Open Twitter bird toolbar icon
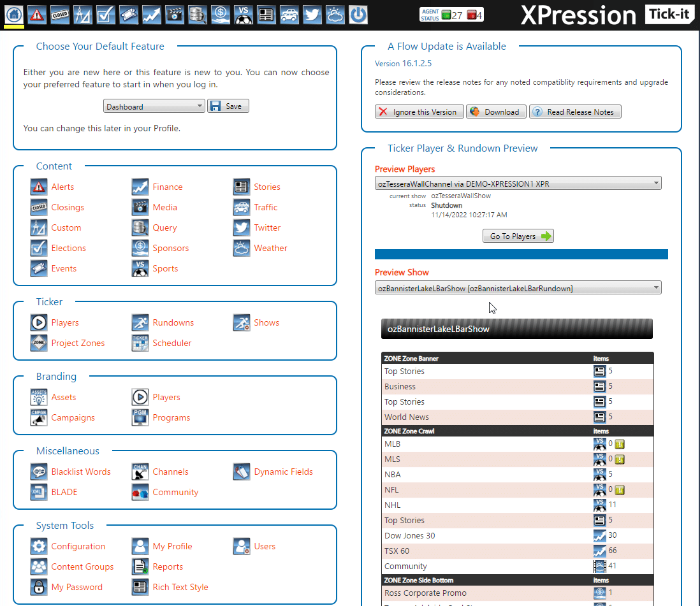Viewport: 700px width, 606px height. click(312, 15)
